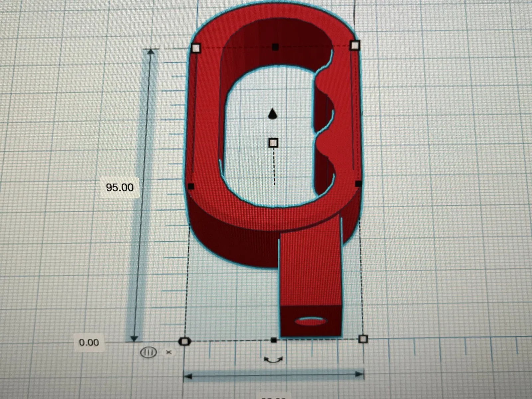Select the white height handle at object center
Image resolution: width=532 pixels, height=399 pixels.
tap(273, 143)
